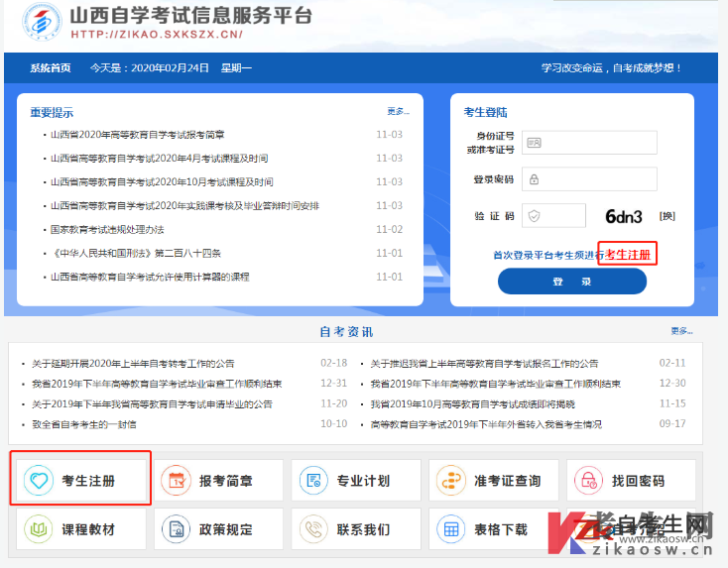The width and height of the screenshot is (728, 568).
Task: Click the 自考资讯 section heading
Action: coord(346,332)
